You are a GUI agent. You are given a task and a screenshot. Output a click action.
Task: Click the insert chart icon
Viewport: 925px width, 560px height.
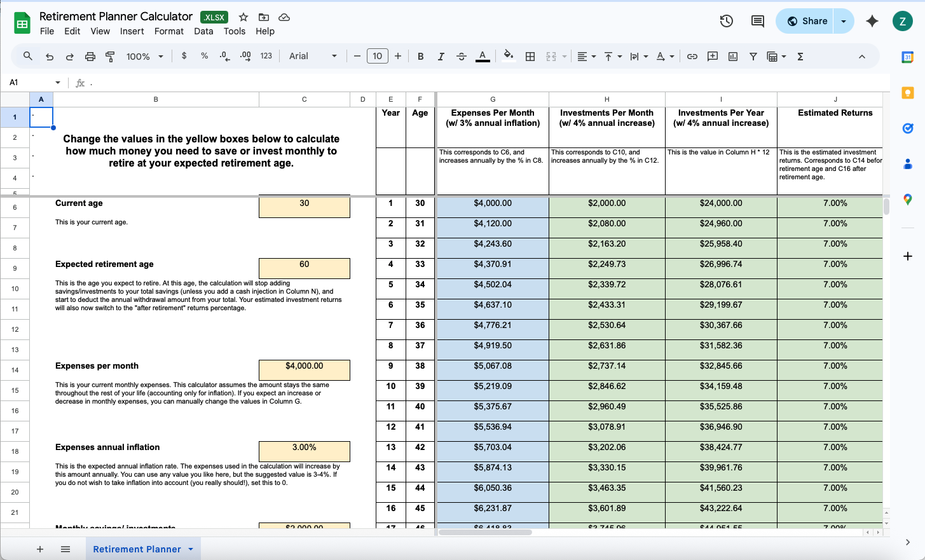[x=733, y=57]
